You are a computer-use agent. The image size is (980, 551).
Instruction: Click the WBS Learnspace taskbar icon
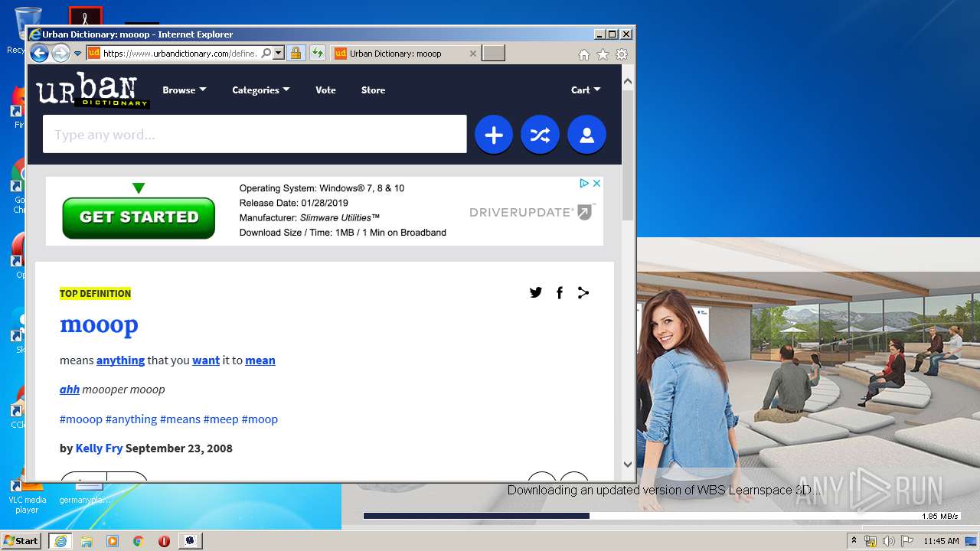190,541
